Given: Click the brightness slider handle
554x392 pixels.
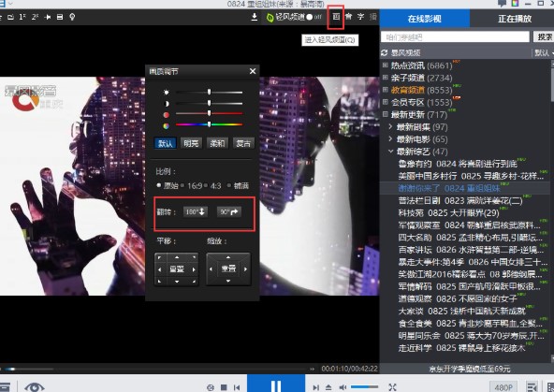Looking at the screenshot, I should (210, 92).
